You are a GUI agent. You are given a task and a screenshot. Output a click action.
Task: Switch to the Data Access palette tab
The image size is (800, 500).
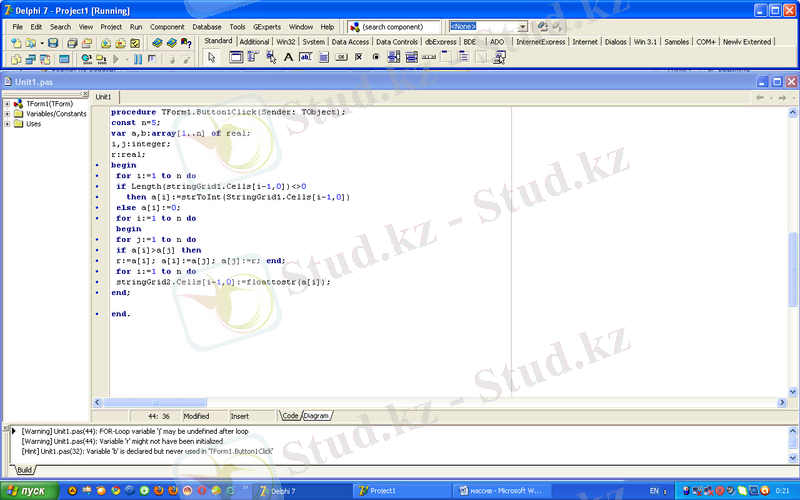pyautogui.click(x=350, y=42)
